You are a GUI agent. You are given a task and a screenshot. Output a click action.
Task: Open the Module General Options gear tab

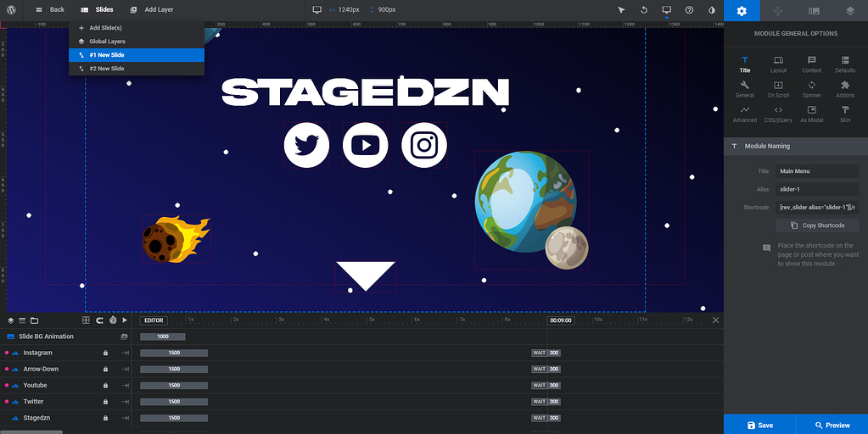[x=742, y=10]
